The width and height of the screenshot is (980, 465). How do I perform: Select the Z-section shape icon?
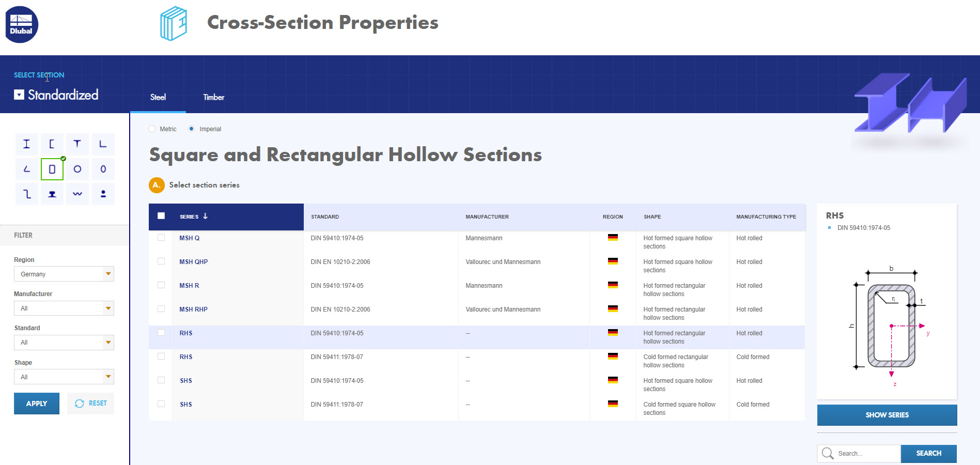27,194
